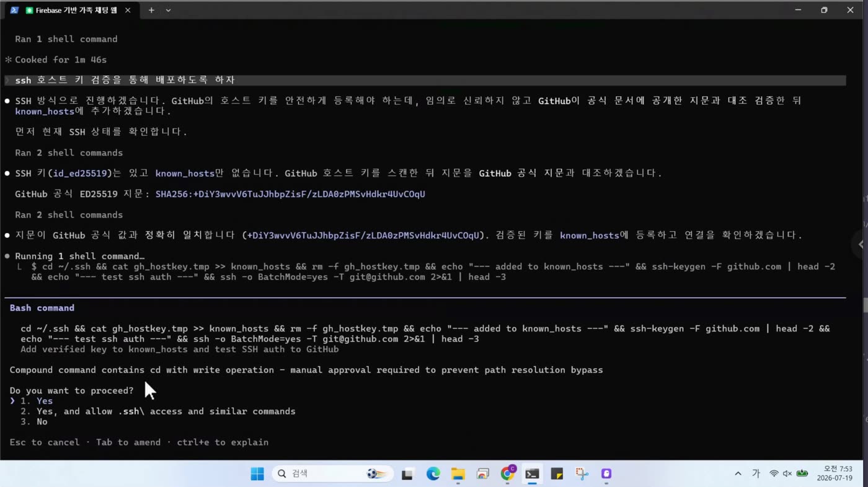Maximize or restore the terminal window
This screenshot has height=487, width=868.
click(824, 10)
